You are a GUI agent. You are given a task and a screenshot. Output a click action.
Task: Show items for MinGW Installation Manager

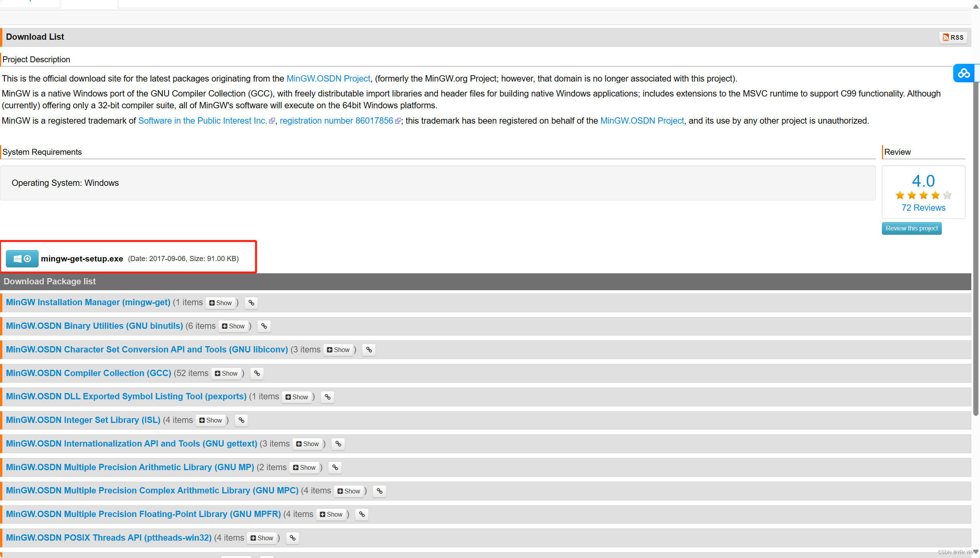[x=221, y=303]
